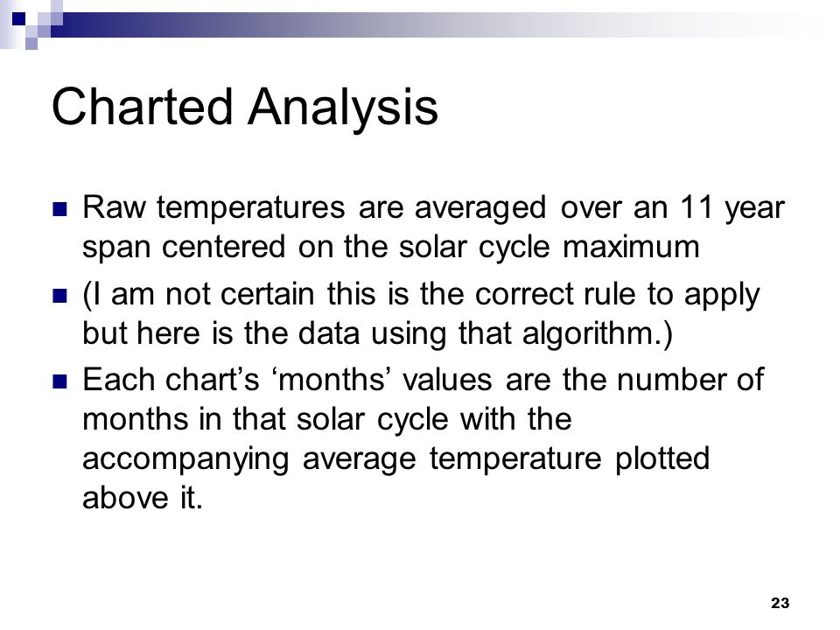Click the third blue square bullet
840x630 pixels.
click(x=60, y=381)
